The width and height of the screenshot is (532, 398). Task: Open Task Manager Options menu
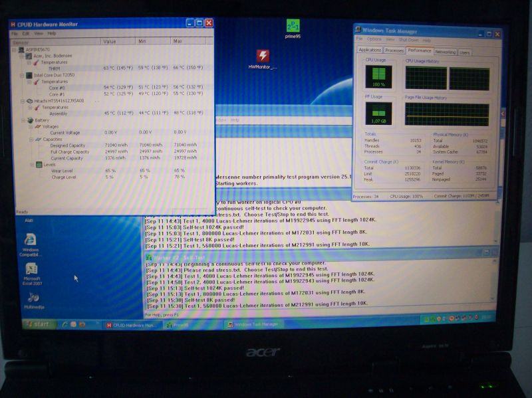coord(374,39)
